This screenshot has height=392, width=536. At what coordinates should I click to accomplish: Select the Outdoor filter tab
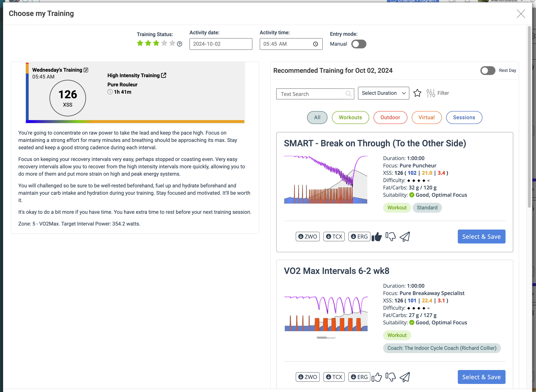pos(390,118)
